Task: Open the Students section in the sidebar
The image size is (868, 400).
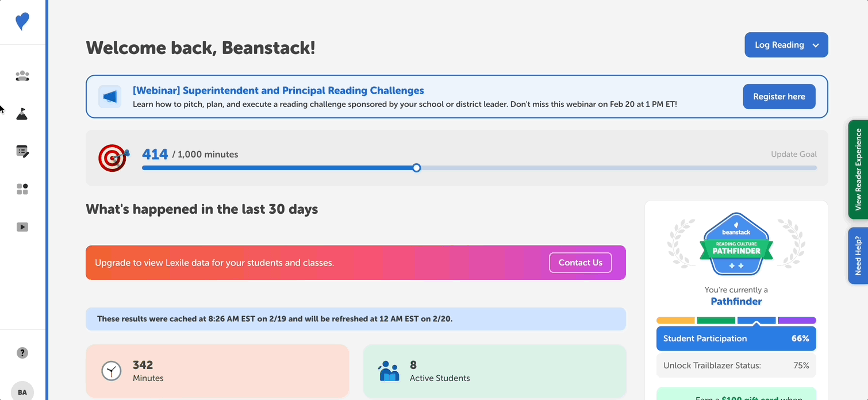Action: (22, 75)
